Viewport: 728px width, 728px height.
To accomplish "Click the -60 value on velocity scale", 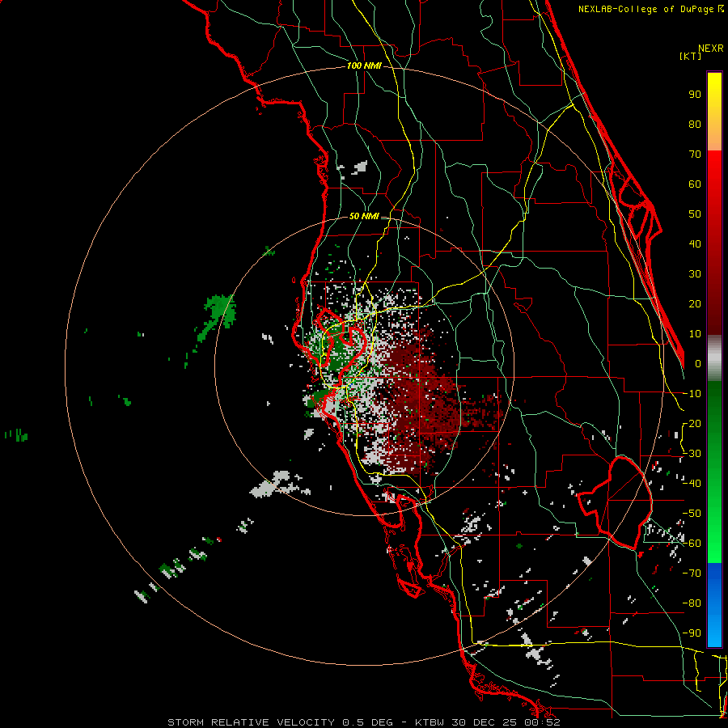I will (692, 544).
